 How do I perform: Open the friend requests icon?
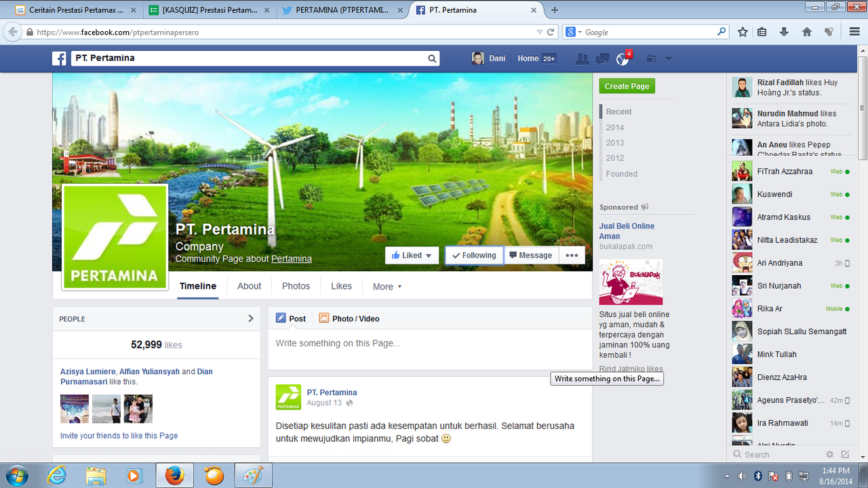pyautogui.click(x=582, y=59)
